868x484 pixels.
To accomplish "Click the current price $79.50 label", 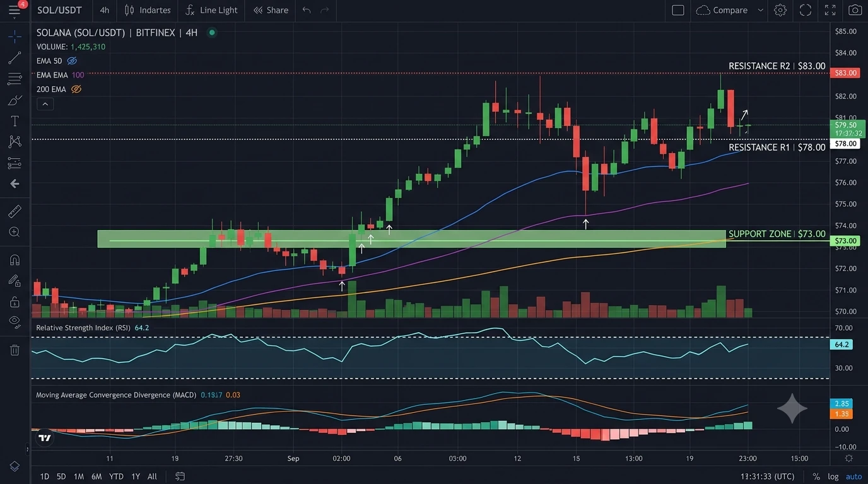I will [x=846, y=129].
